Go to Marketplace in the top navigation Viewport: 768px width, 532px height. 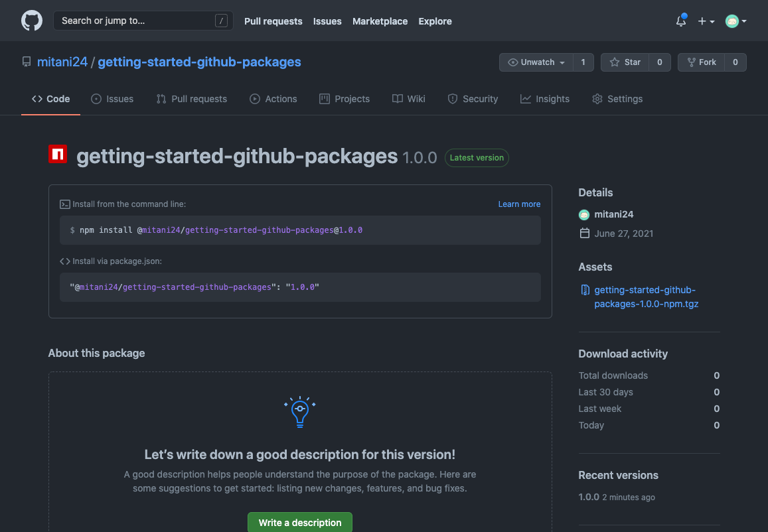(x=380, y=21)
